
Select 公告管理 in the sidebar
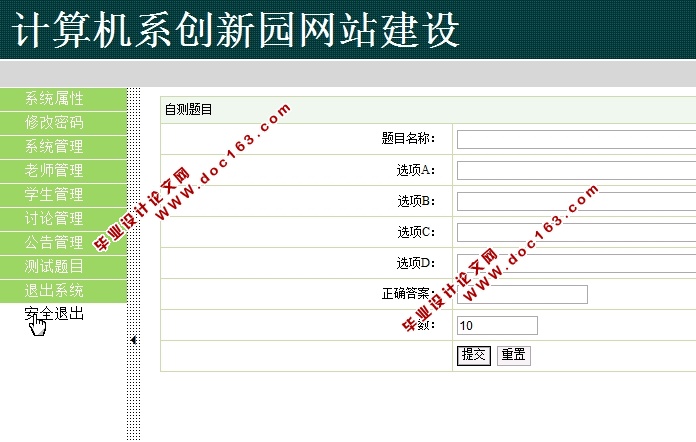click(x=63, y=243)
